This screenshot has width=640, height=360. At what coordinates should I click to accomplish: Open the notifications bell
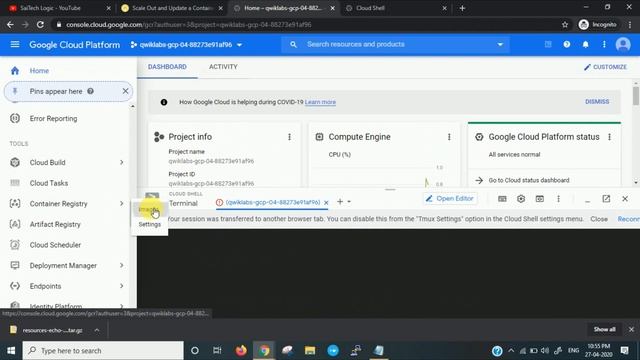tap(585, 44)
